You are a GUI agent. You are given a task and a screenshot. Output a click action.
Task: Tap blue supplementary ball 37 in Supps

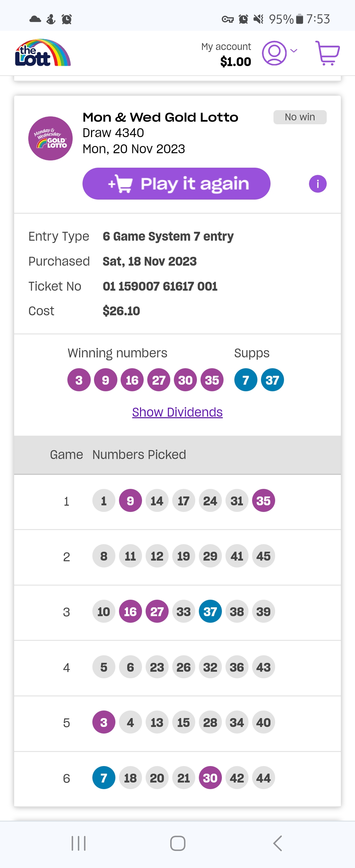click(x=272, y=380)
